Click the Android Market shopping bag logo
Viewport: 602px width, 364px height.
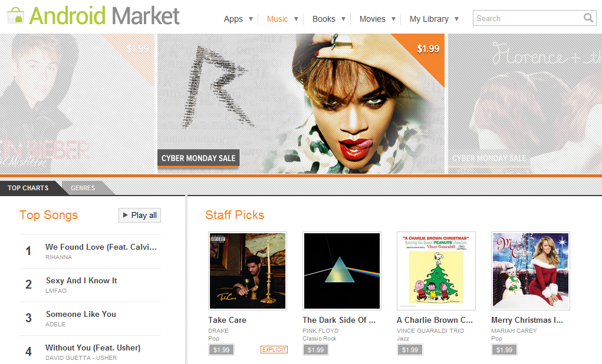click(15, 15)
